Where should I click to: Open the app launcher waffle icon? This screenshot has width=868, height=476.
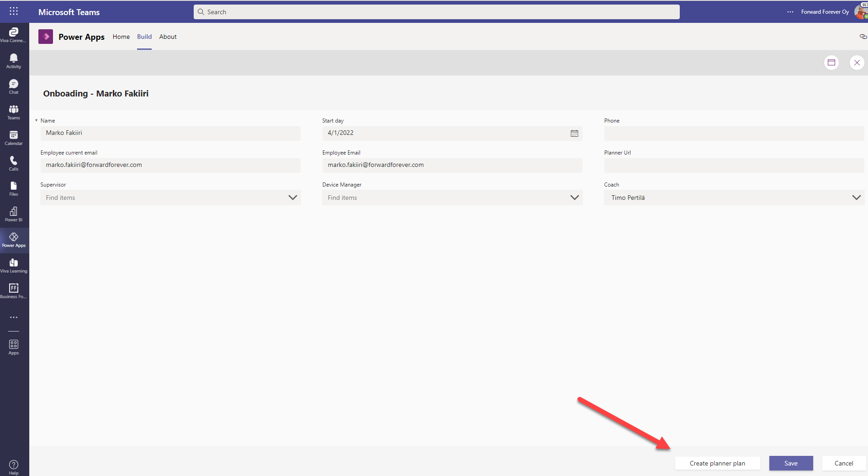click(x=14, y=11)
